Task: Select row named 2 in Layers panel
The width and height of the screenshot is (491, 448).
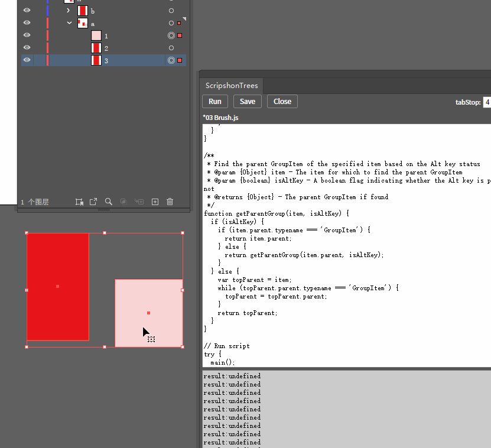Action: (103, 48)
